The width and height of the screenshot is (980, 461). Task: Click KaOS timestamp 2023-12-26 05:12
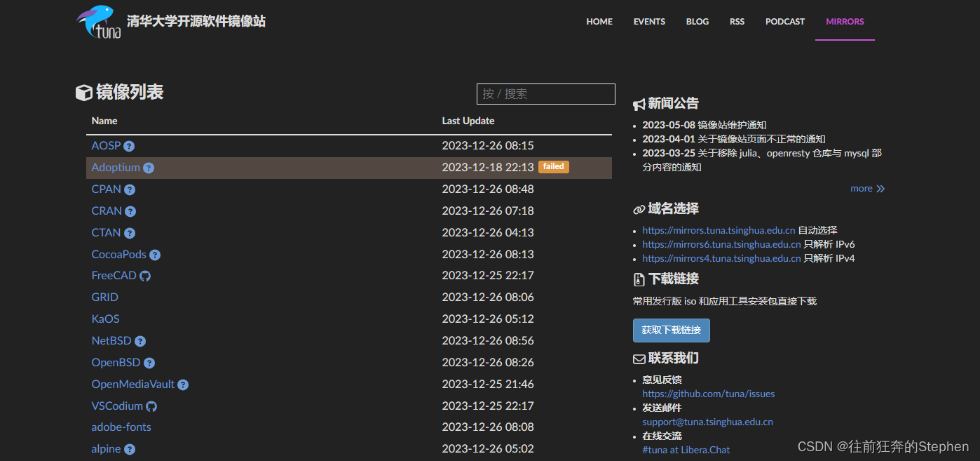click(x=488, y=319)
